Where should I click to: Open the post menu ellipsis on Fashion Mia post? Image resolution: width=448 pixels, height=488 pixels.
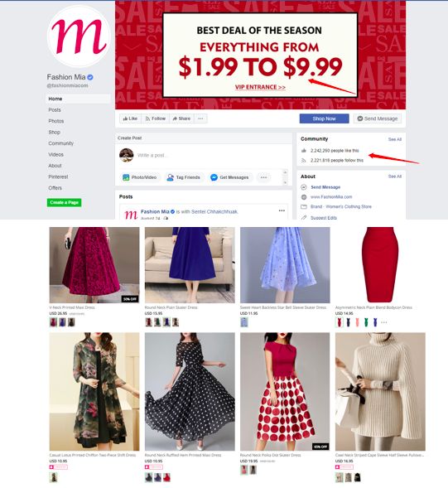point(282,210)
